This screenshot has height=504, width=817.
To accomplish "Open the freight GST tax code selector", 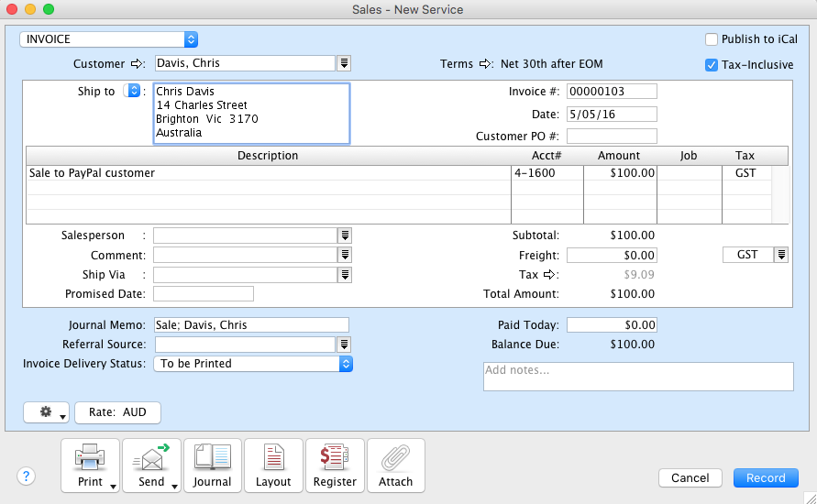I will 781,255.
